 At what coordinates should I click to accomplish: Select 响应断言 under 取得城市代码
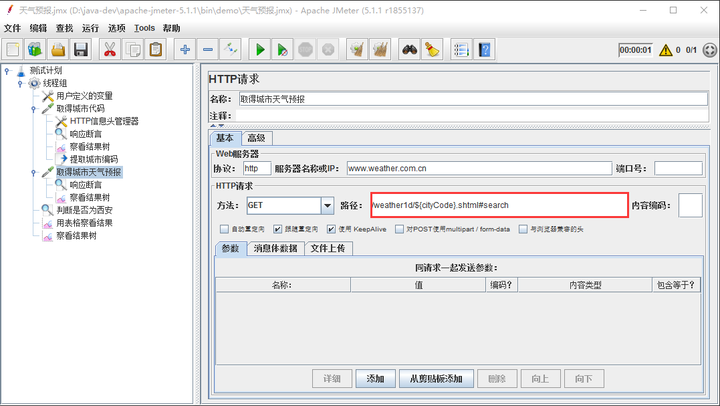click(x=85, y=134)
